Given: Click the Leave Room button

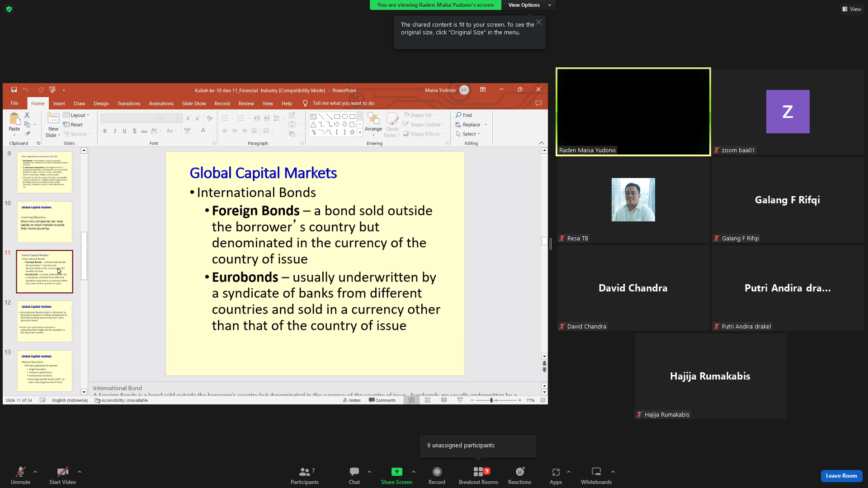Looking at the screenshot, I should point(841,476).
